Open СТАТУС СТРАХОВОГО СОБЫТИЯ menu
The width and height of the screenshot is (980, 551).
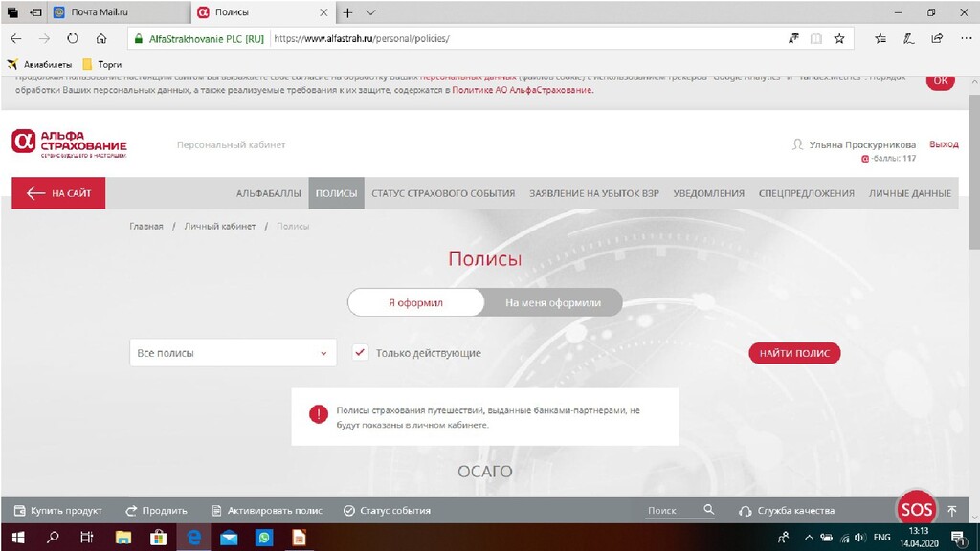443,193
